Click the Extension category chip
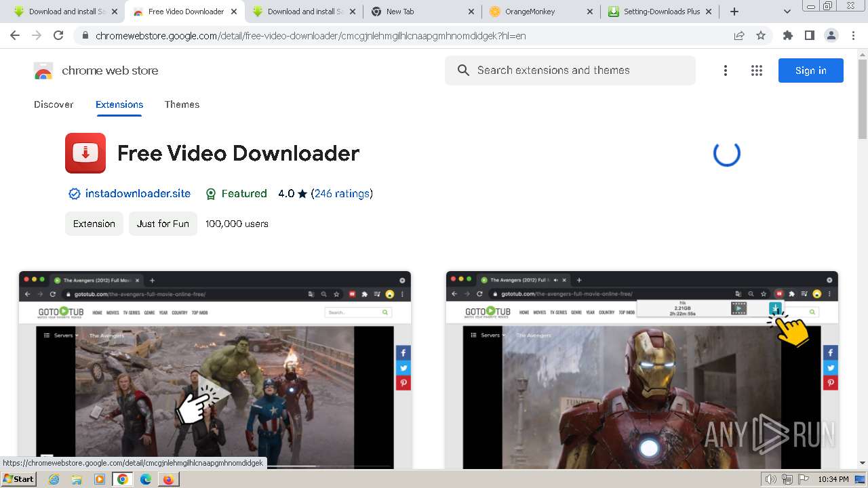This screenshot has height=488, width=868. pyautogui.click(x=94, y=224)
